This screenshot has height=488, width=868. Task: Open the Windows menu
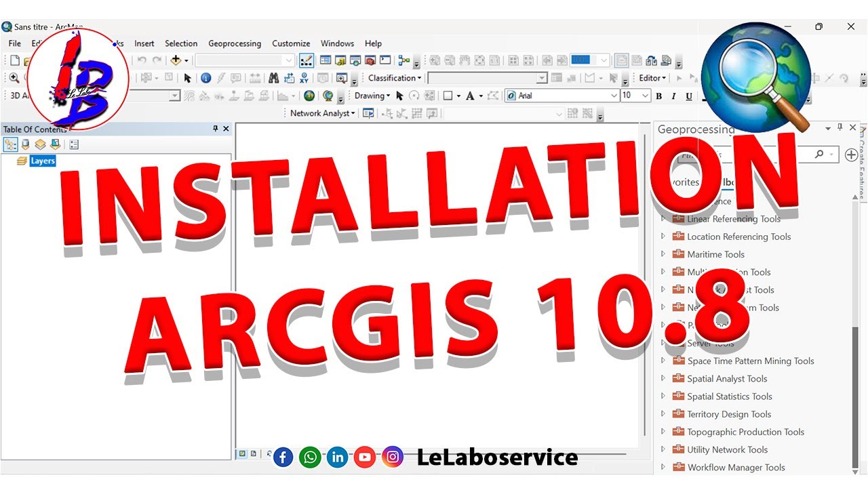[338, 43]
